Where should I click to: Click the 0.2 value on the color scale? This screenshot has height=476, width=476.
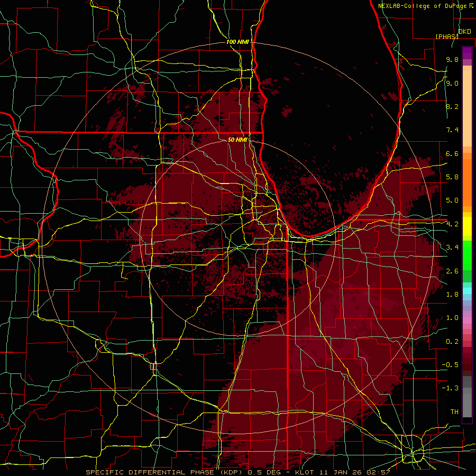tap(452, 341)
